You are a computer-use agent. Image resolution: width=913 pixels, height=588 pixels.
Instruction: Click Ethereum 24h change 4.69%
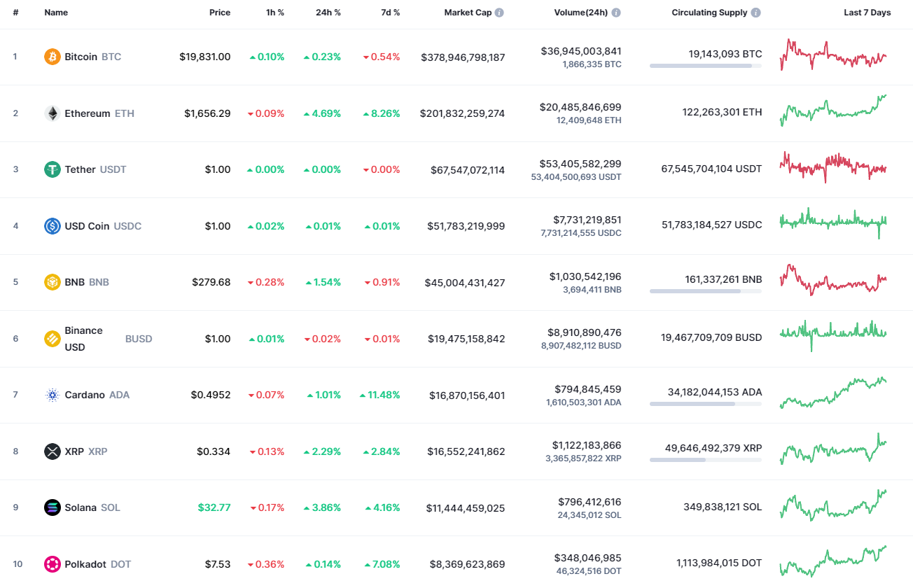(x=322, y=113)
